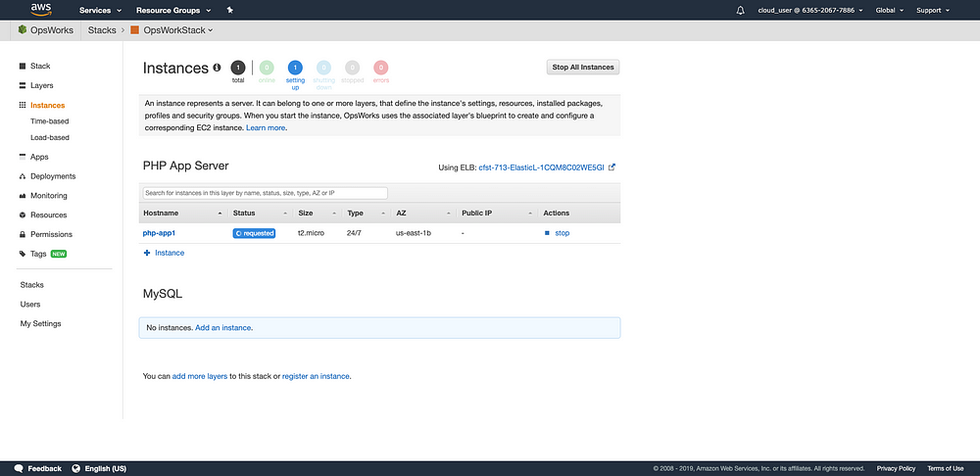The image size is (980, 476).
Task: Click the add more layers link
Action: [x=200, y=377]
